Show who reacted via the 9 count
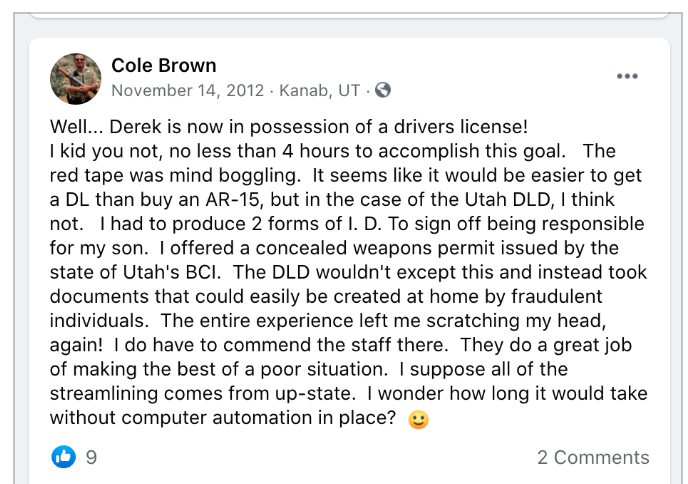Viewport: 688px width, 484px height. click(91, 457)
